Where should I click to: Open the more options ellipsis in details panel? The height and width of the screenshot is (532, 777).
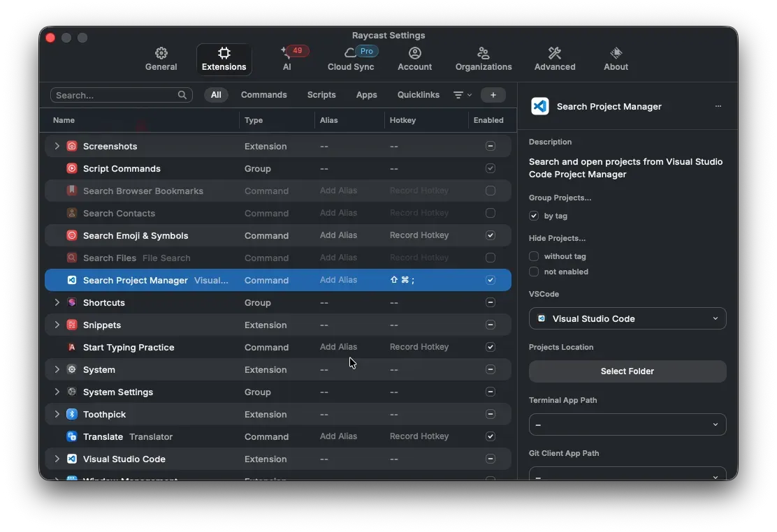(718, 106)
